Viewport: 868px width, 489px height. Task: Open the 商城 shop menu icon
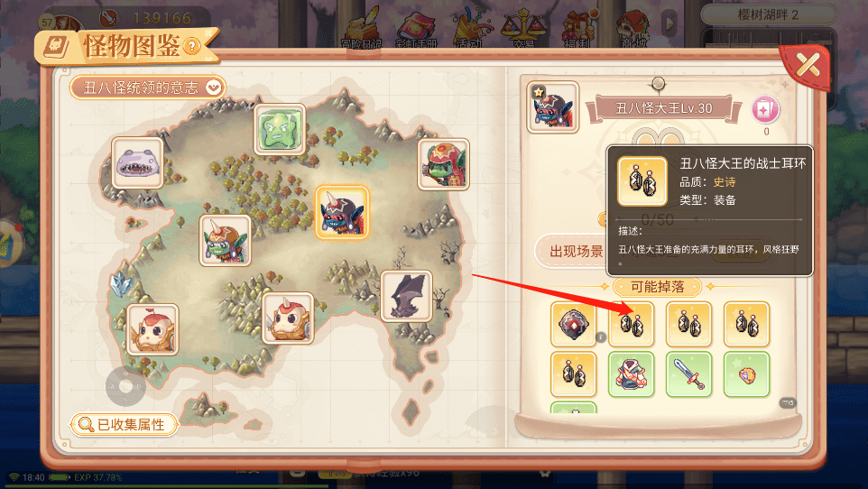coord(633,29)
